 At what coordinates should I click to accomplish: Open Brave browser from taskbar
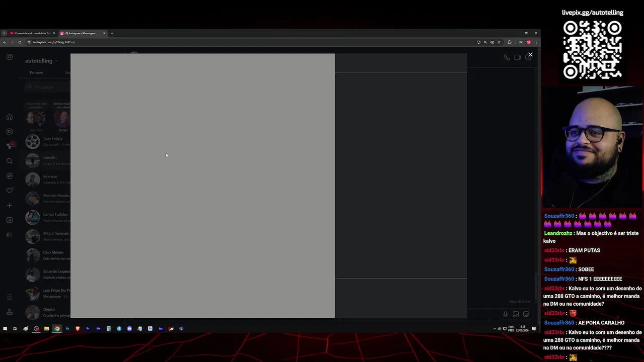point(77,329)
